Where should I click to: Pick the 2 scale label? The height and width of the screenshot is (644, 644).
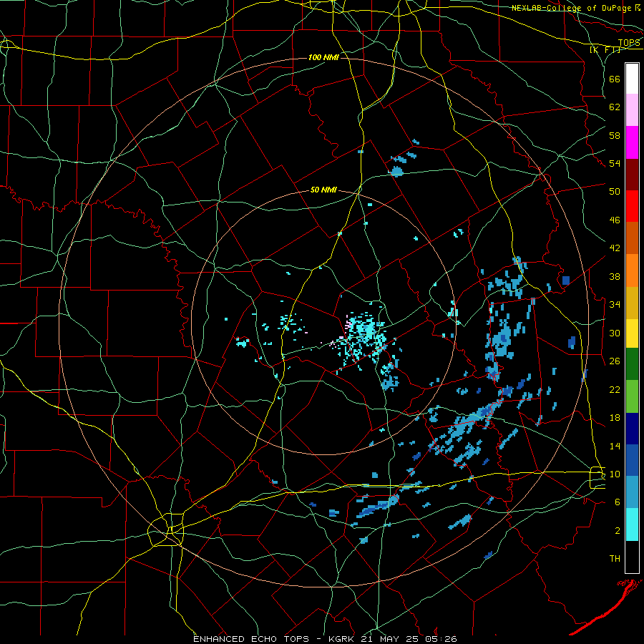pos(618,531)
